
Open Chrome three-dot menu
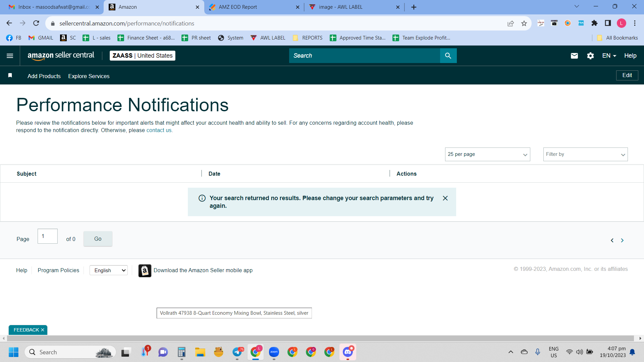[x=635, y=23]
